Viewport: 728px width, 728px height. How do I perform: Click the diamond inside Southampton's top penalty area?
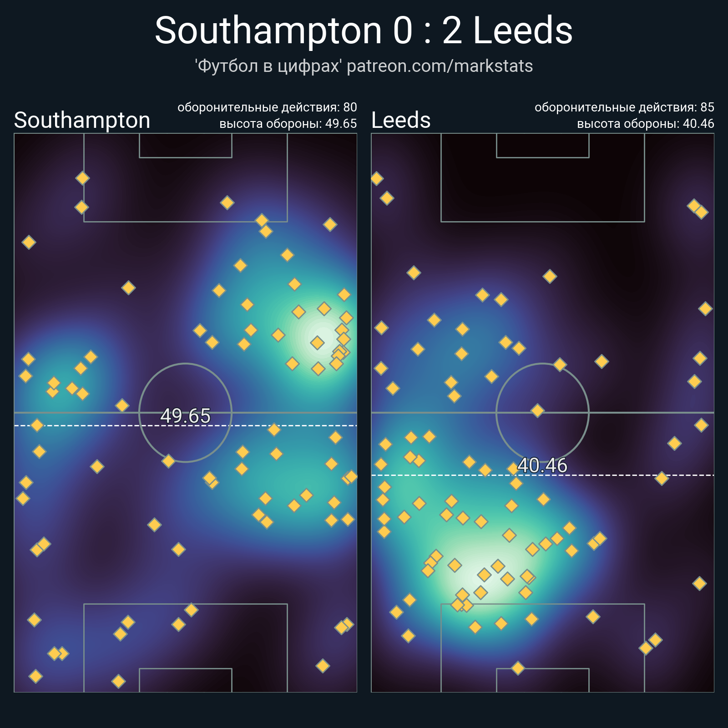(x=227, y=202)
